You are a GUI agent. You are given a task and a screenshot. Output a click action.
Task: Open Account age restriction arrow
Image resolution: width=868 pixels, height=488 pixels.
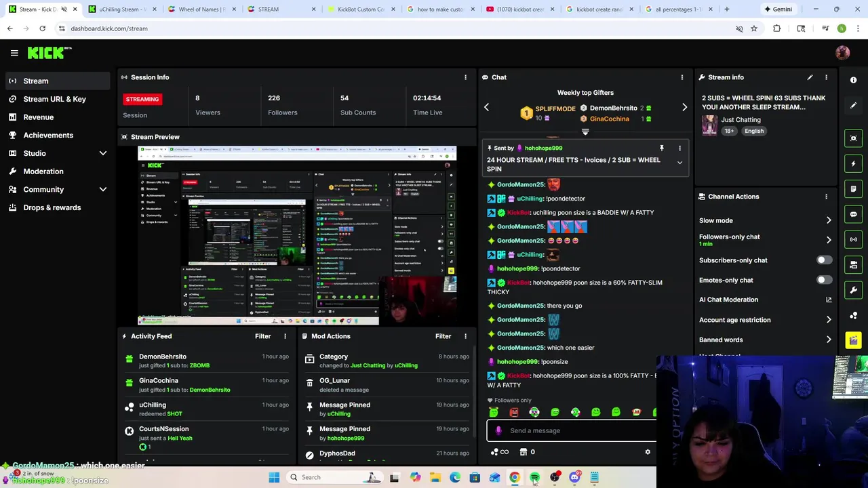(x=829, y=320)
